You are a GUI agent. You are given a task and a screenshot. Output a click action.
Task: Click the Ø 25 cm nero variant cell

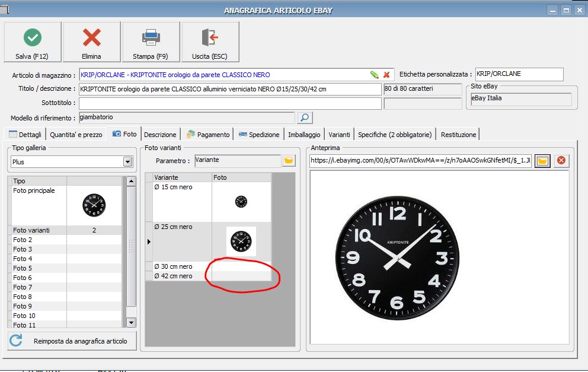tap(182, 241)
